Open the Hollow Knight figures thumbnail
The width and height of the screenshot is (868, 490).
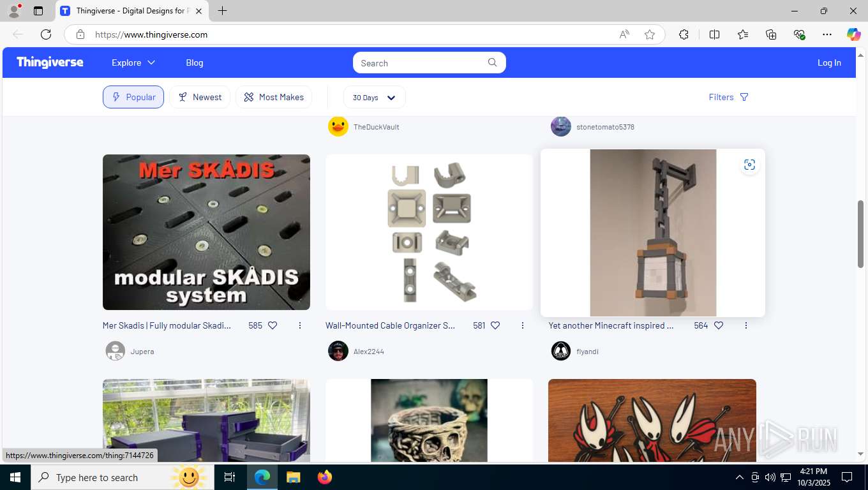click(652, 420)
